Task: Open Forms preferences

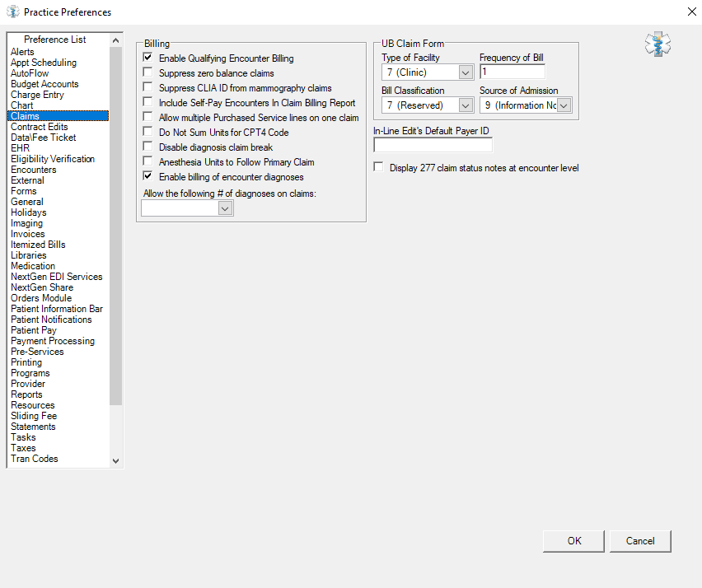Action: pyautogui.click(x=24, y=191)
